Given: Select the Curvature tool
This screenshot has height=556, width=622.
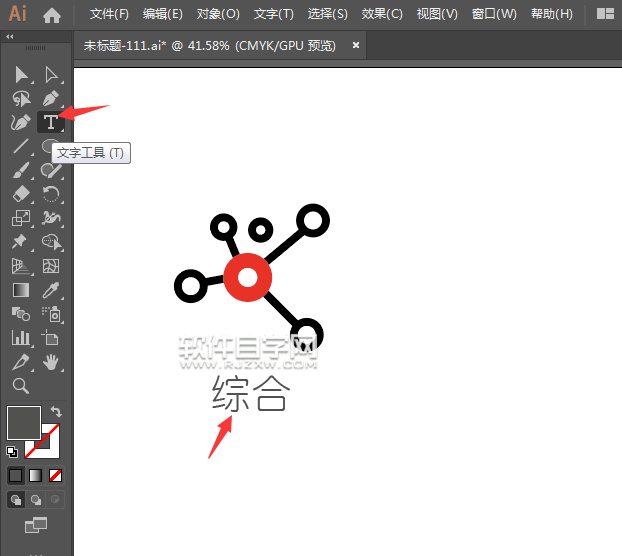Looking at the screenshot, I should click(x=21, y=122).
